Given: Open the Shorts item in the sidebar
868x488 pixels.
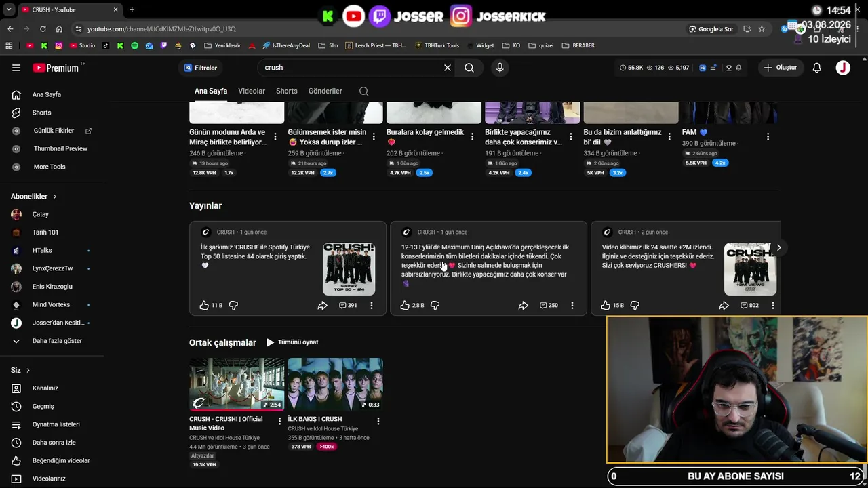Looking at the screenshot, I should pyautogui.click(x=53, y=113).
